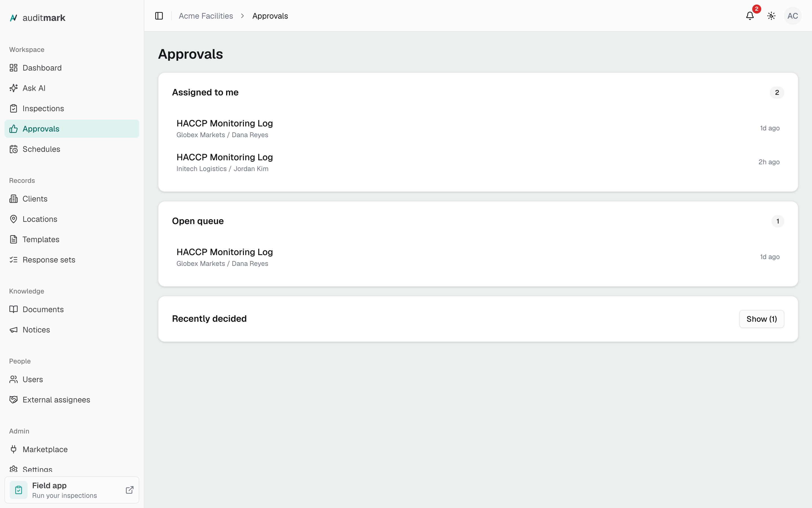The width and height of the screenshot is (812, 508).
Task: Click the Inspections clipboard icon
Action: tap(14, 109)
